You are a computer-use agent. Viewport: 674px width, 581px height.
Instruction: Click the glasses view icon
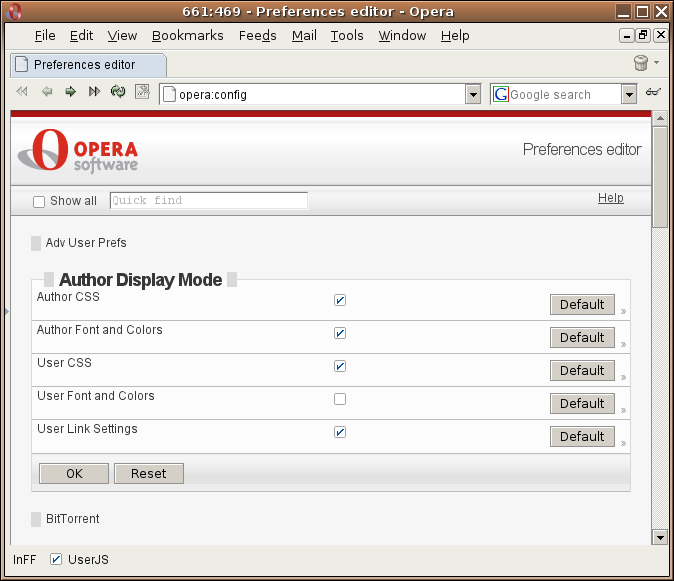pos(653,92)
